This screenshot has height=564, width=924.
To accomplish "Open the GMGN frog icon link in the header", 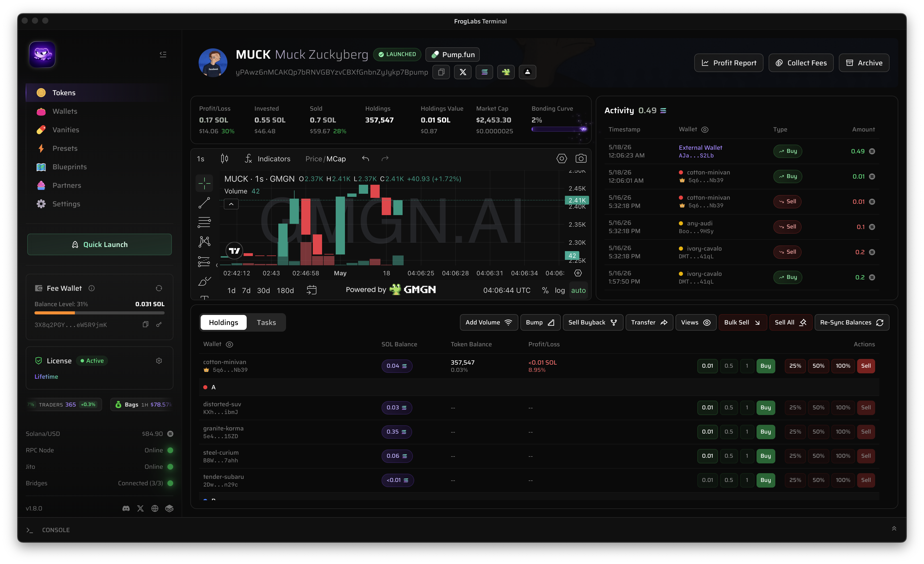I will coord(506,72).
